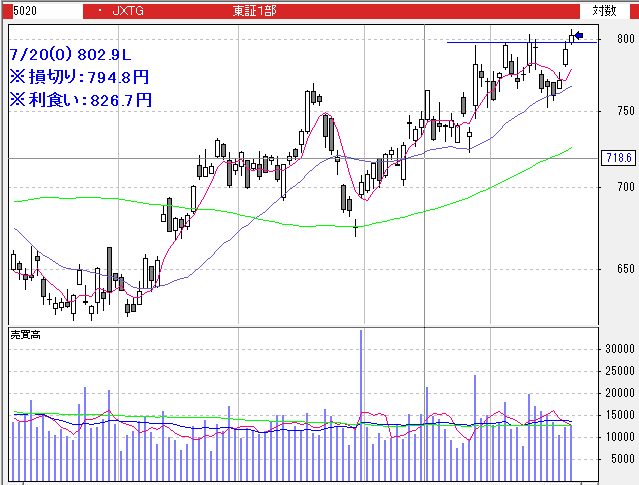This screenshot has height=485, width=639.
Task: Click the latest candlestick at far right
Action: 572,39
